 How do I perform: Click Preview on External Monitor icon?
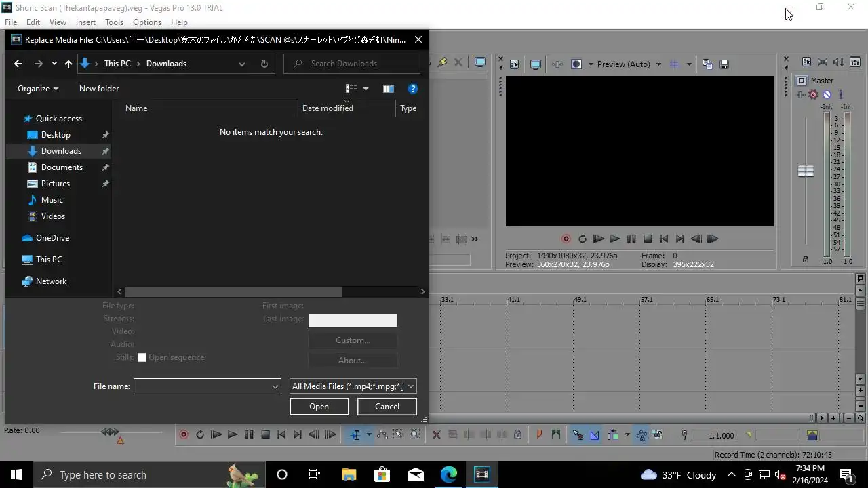click(536, 64)
